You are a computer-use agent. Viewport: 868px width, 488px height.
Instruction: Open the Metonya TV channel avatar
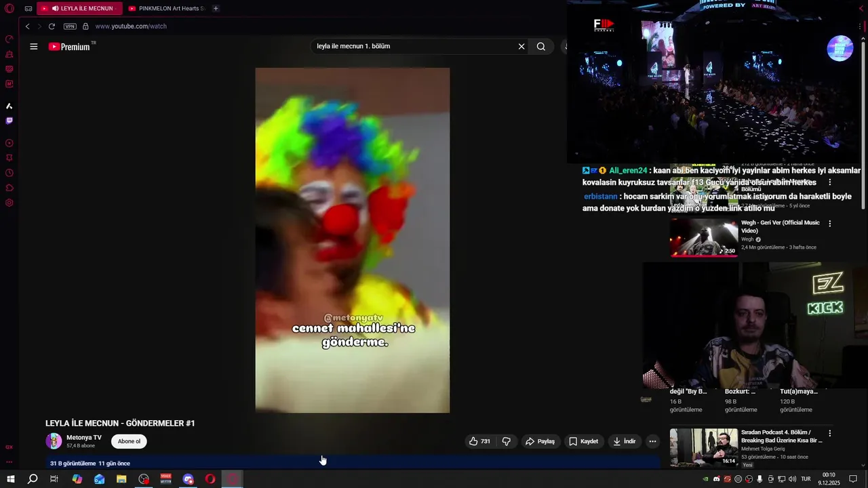click(54, 441)
